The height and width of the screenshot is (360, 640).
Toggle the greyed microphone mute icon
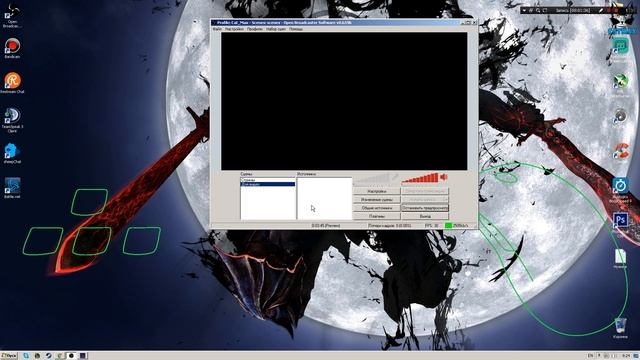pyautogui.click(x=395, y=177)
